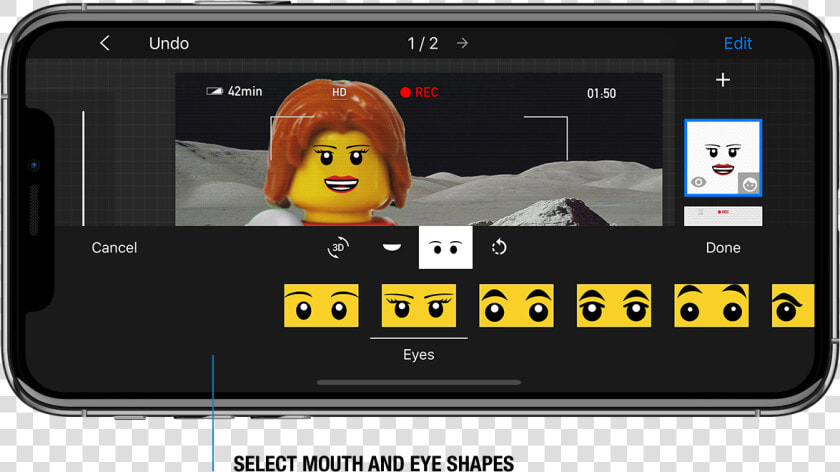The height and width of the screenshot is (472, 840).
Task: Choose the thin-eyebrow eyes swatch
Action: 321,305
